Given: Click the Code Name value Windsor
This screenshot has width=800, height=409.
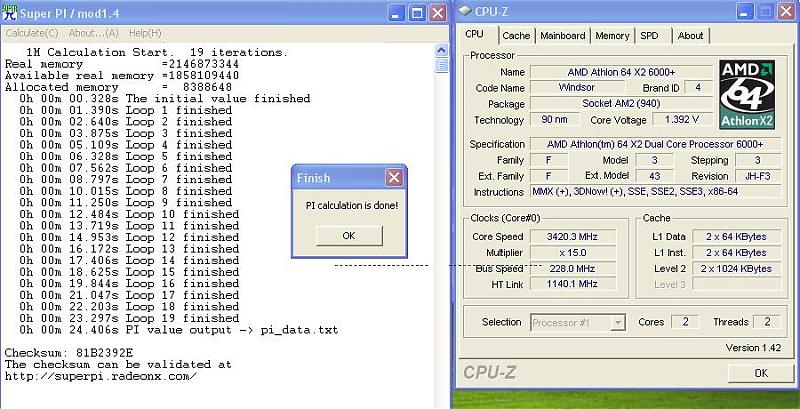Looking at the screenshot, I should click(577, 88).
